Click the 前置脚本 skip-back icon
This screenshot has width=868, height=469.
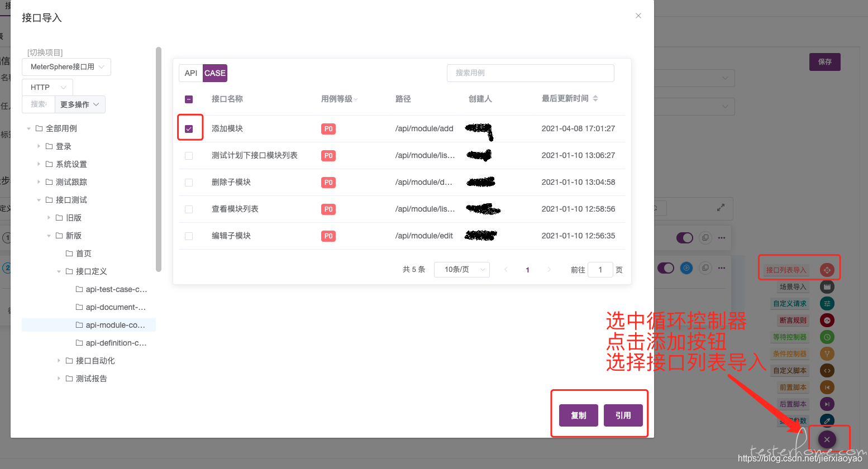point(827,387)
